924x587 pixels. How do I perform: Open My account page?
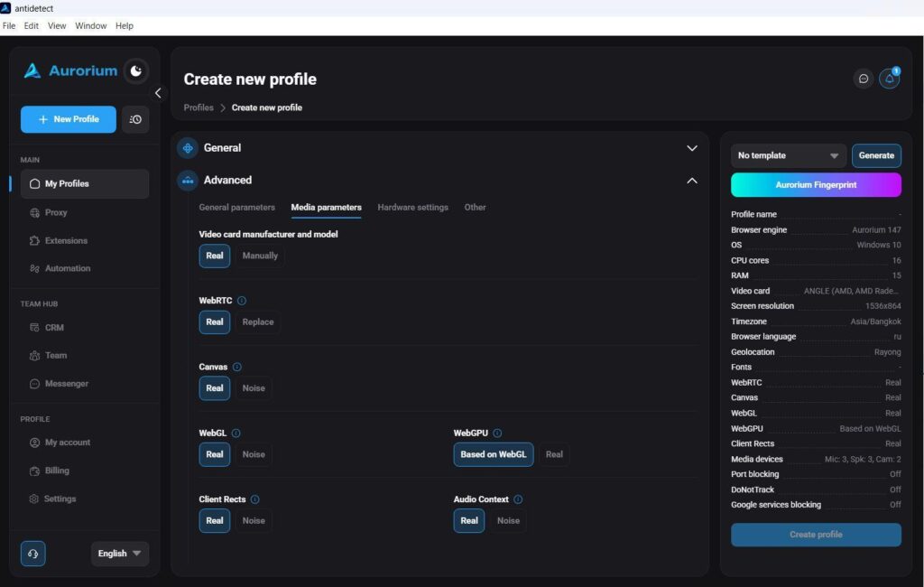pyautogui.click(x=60, y=443)
